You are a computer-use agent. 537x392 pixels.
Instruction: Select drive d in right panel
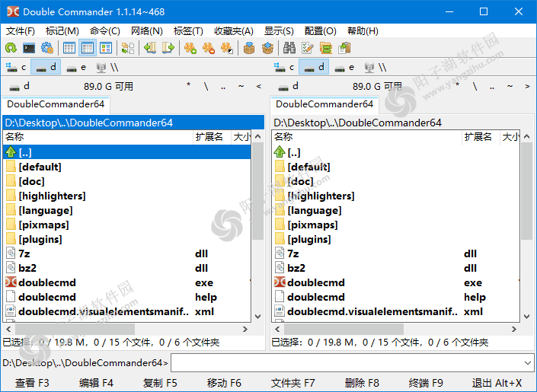pyautogui.click(x=314, y=67)
